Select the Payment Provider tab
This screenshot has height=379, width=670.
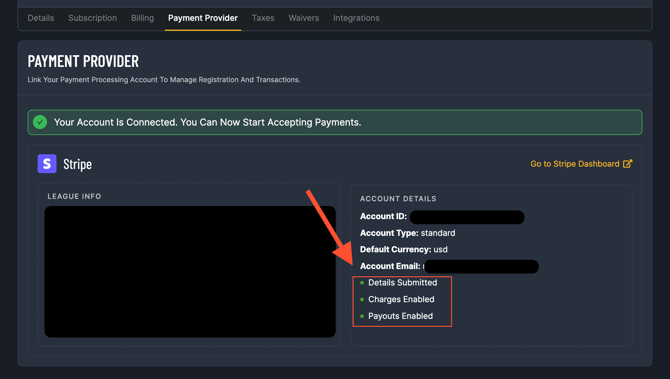203,18
